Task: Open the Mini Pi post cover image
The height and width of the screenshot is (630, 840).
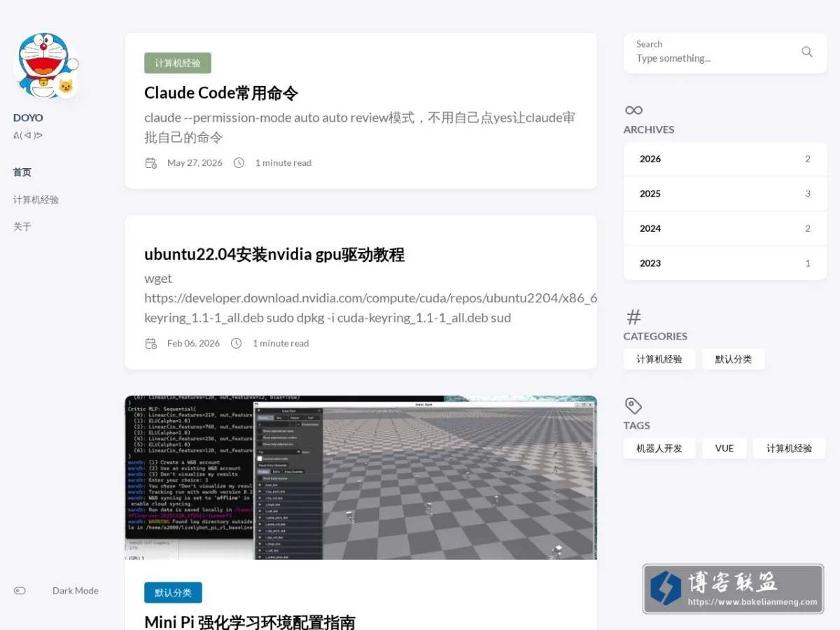Action: 360,477
